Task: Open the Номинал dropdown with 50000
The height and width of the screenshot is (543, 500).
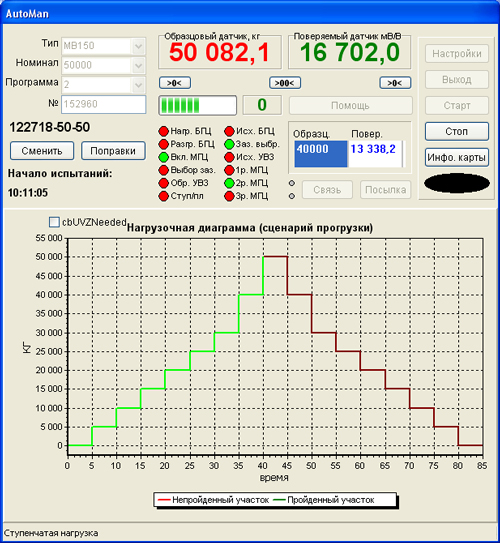Action: [138, 65]
